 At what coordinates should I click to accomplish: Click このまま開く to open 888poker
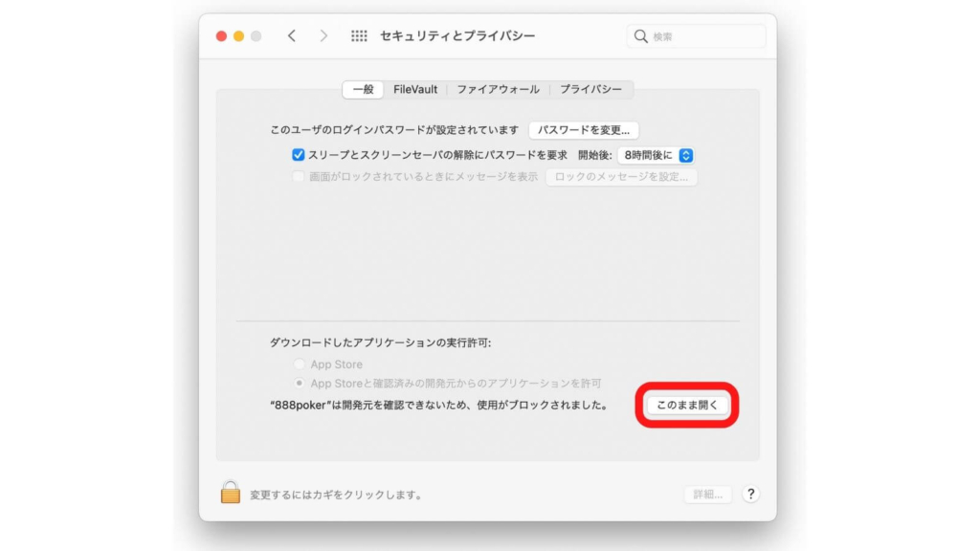click(687, 405)
